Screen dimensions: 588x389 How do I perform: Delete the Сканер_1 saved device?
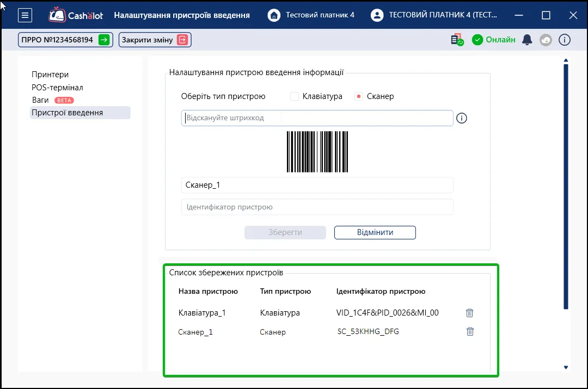click(x=470, y=331)
